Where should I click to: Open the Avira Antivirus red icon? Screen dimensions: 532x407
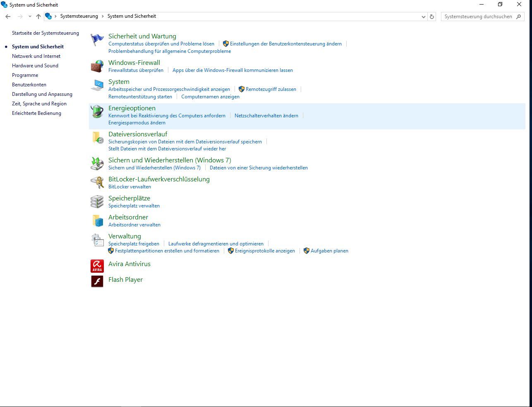click(x=97, y=266)
